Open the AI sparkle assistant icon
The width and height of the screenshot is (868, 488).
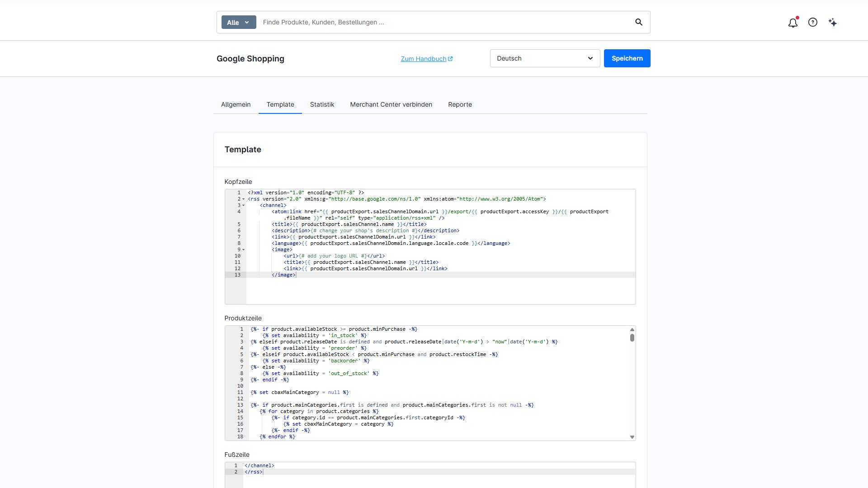tap(833, 22)
